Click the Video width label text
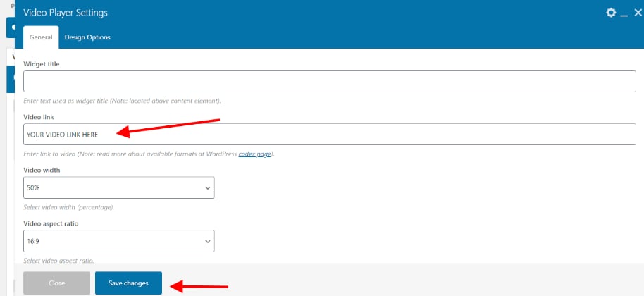Viewport: 644px width, 296px height. coord(42,170)
